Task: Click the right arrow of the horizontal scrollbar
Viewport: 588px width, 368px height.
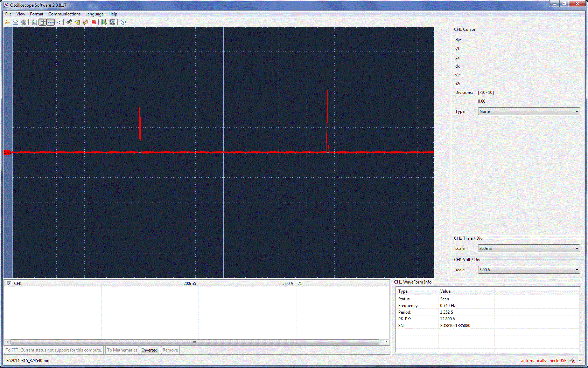Action: click(x=386, y=342)
